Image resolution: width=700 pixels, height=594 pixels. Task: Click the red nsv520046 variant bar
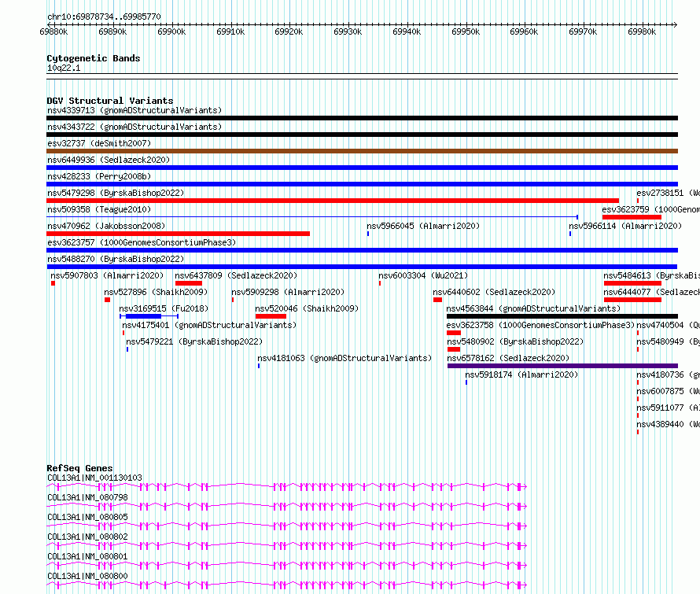[x=271, y=316]
